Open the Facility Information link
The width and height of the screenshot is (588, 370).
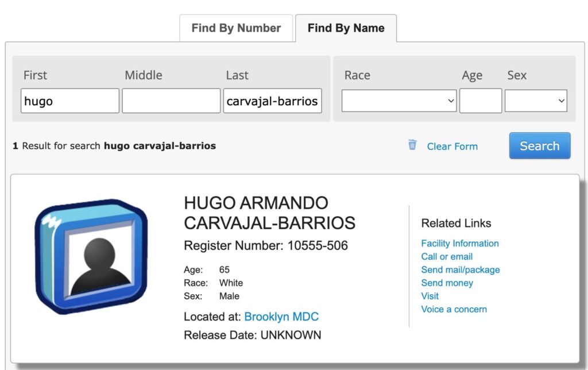[x=460, y=244]
